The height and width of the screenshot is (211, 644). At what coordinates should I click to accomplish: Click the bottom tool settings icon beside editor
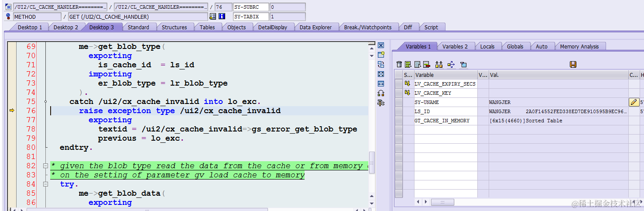tap(381, 103)
